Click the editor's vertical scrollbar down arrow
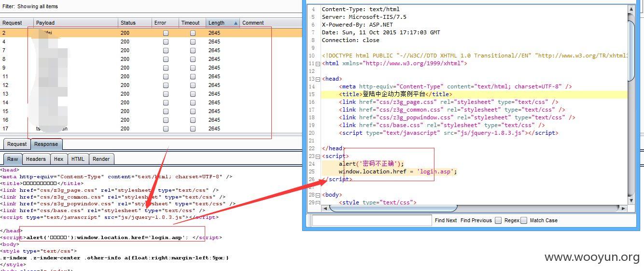644x271 pixels. pyautogui.click(x=631, y=200)
